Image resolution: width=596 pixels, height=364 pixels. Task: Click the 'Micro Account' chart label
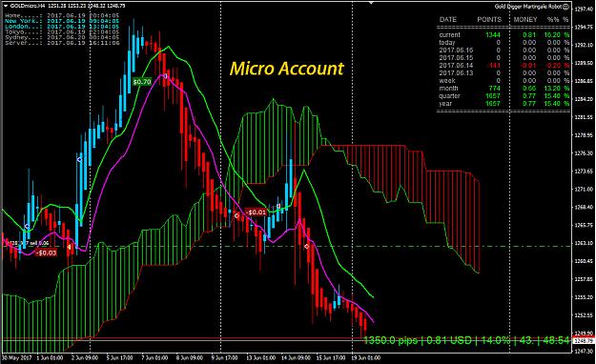[287, 69]
